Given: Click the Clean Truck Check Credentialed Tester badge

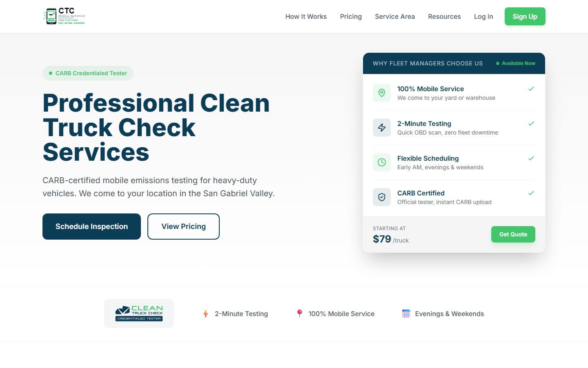Looking at the screenshot, I should tap(139, 314).
